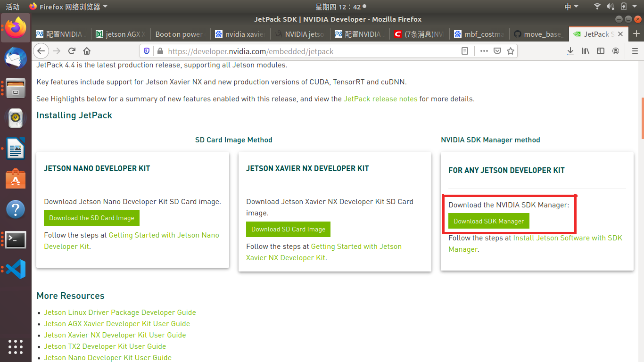Open Files manager from dock
Viewport: 644px width, 362px height.
(x=16, y=88)
